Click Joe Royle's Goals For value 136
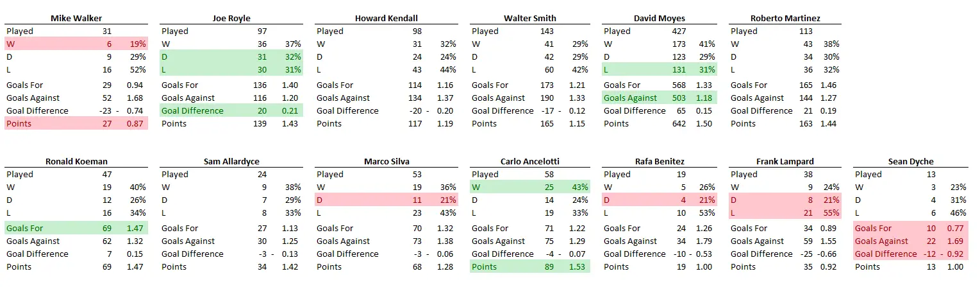980x287 pixels. 261,85
